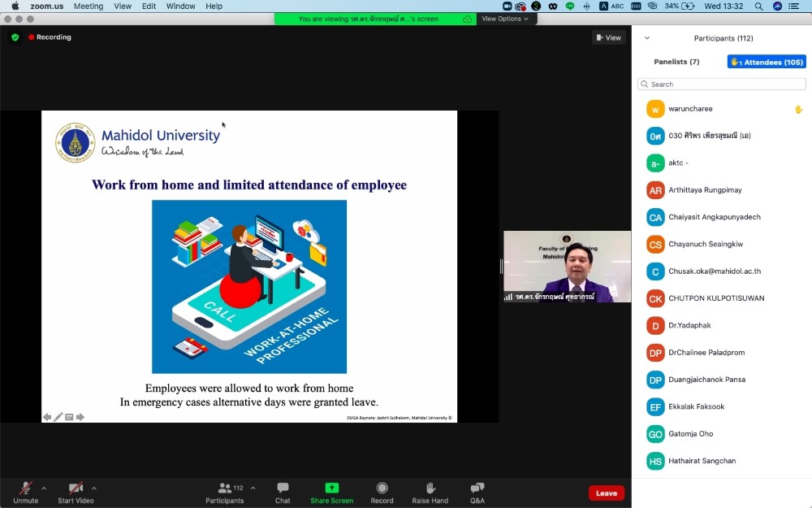Viewport: 812px width, 508px height.
Task: Toggle Start Video camera icon
Action: (76, 488)
